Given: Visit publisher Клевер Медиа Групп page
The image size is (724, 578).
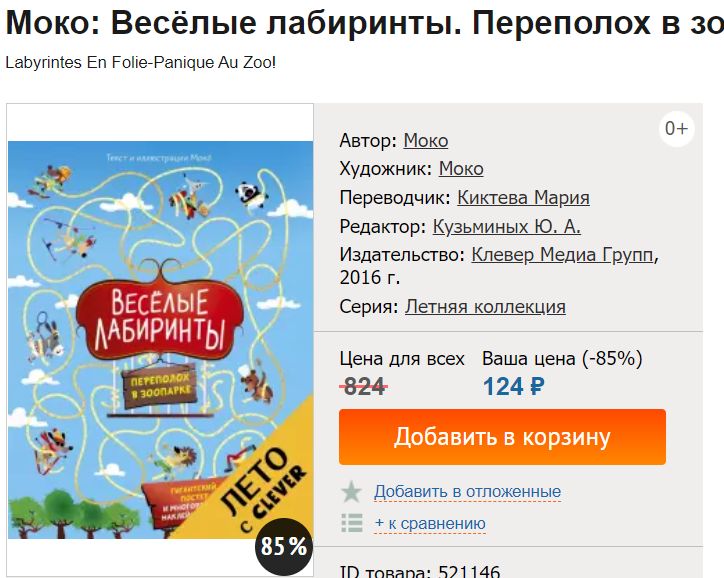Looking at the screenshot, I should pyautogui.click(x=563, y=255).
